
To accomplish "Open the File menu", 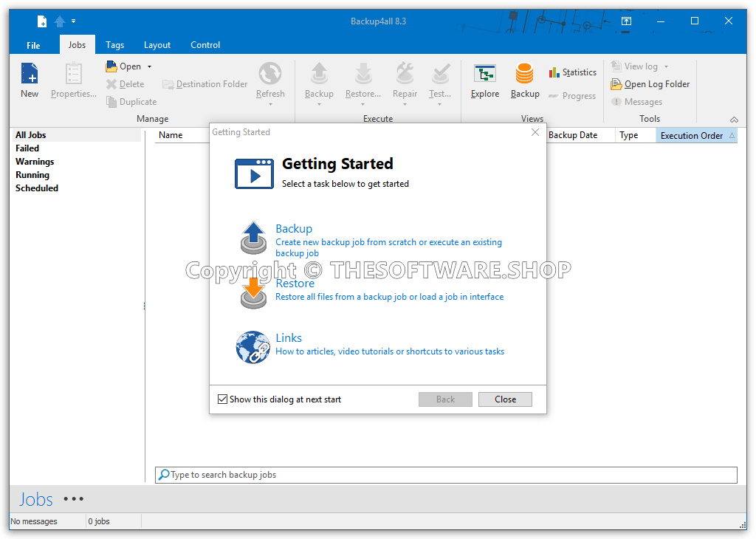I will coord(33,45).
